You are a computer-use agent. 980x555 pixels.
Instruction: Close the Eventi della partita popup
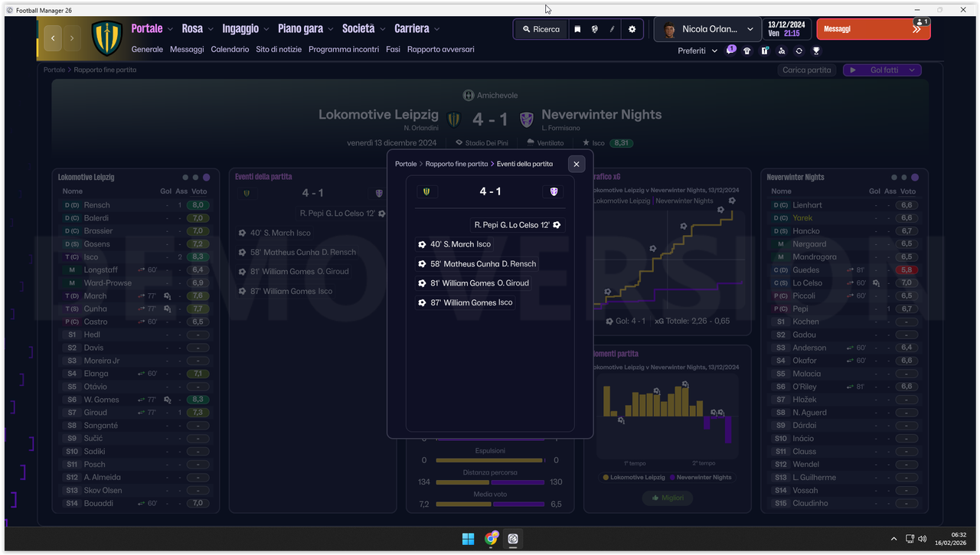click(x=577, y=164)
